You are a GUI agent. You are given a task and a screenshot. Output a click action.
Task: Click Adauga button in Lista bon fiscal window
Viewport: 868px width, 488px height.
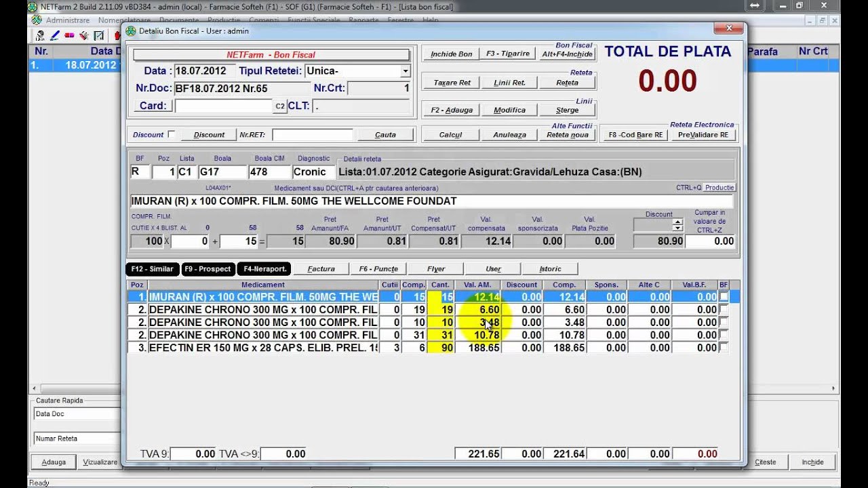coord(54,462)
